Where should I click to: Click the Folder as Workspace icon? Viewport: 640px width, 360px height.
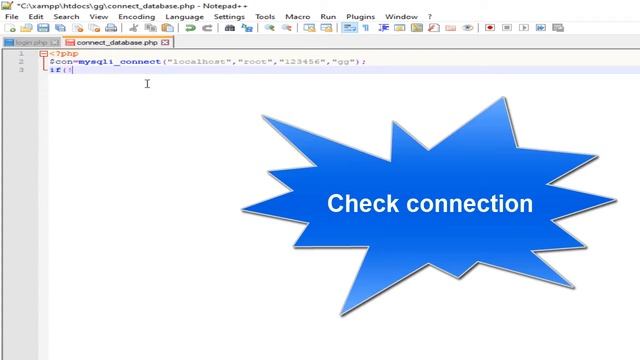coord(451,28)
